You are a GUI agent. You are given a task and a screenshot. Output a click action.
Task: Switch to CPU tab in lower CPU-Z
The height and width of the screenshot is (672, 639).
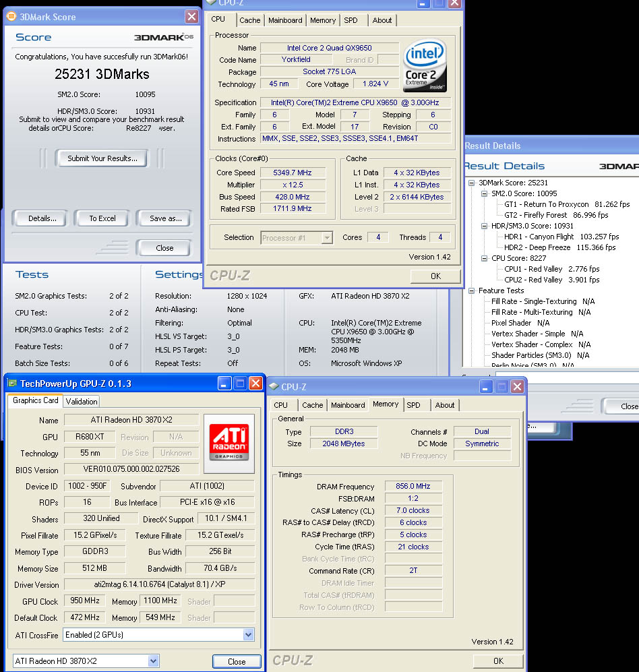280,405
